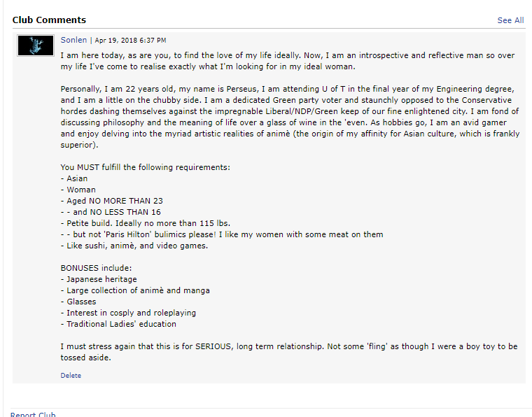Click the "and NO LESS THAN 16" line

111,212
